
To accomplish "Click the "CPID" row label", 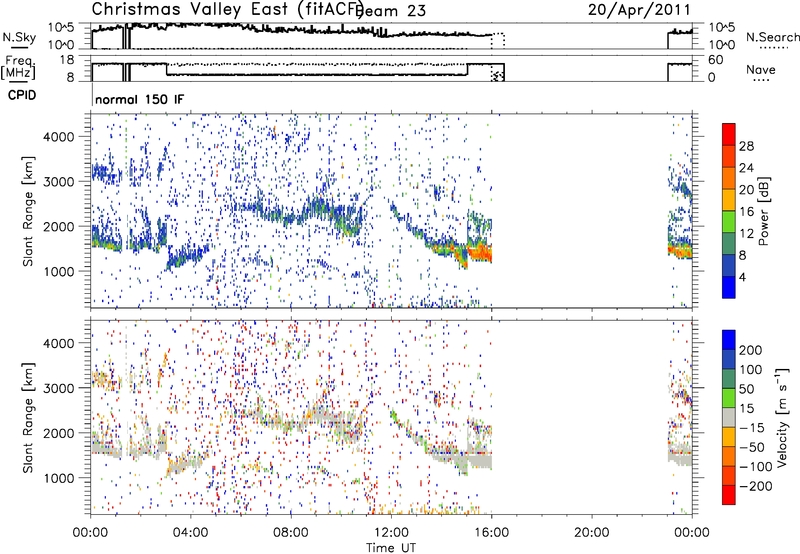I will click(x=22, y=95).
